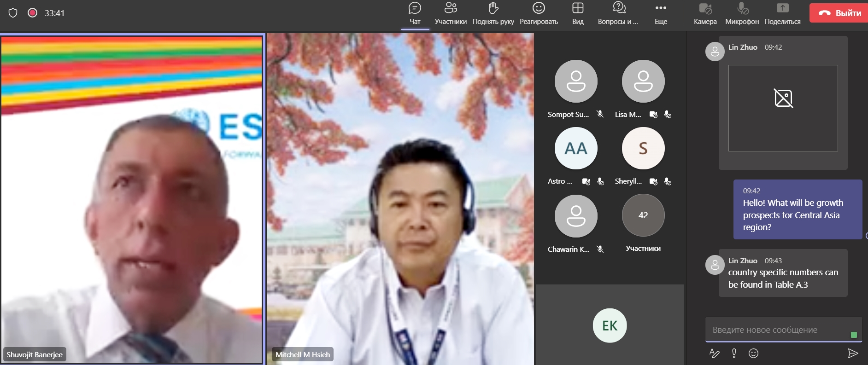Select Lisa M... participant avatar
This screenshot has width=868, height=365.
643,81
